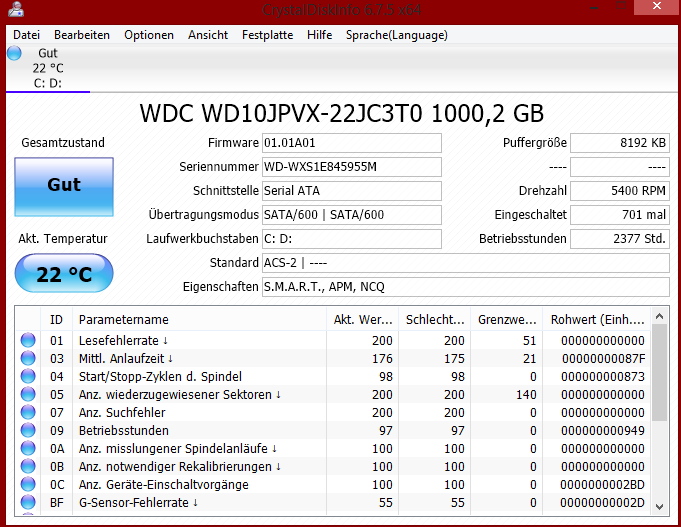This screenshot has width=681, height=527.
Task: Click the scrollbar down arrow
Action: (x=659, y=507)
